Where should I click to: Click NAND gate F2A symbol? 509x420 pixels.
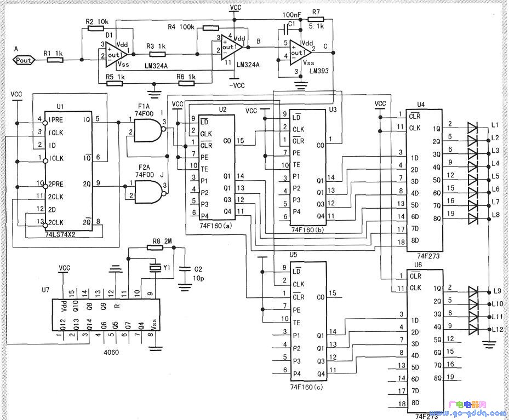[150, 192]
